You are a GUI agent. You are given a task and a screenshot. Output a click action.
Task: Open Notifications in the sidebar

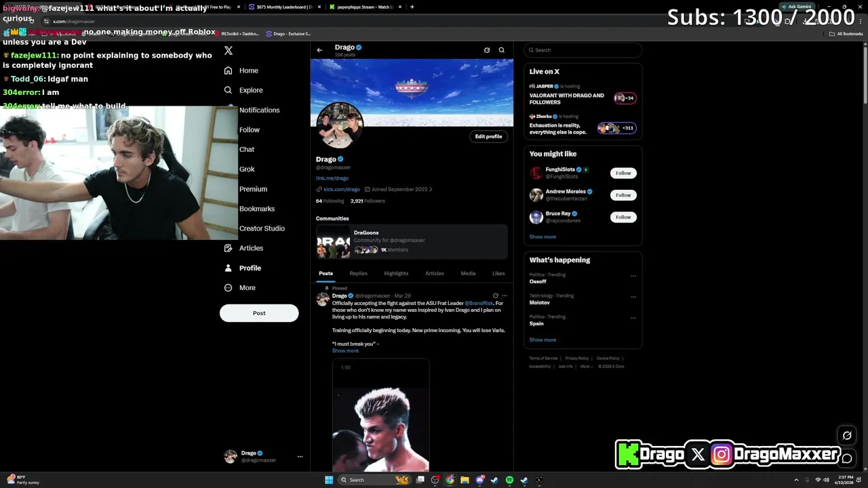[x=259, y=110]
